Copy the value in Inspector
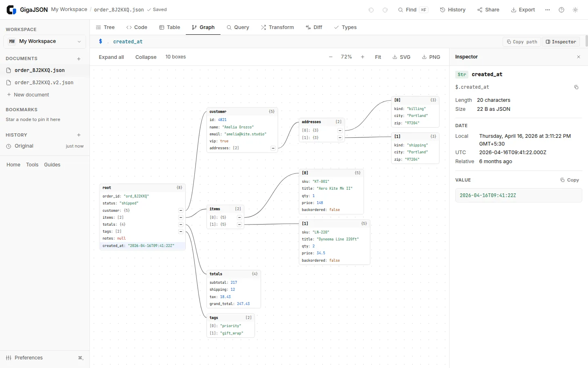588x368 pixels. click(x=570, y=180)
